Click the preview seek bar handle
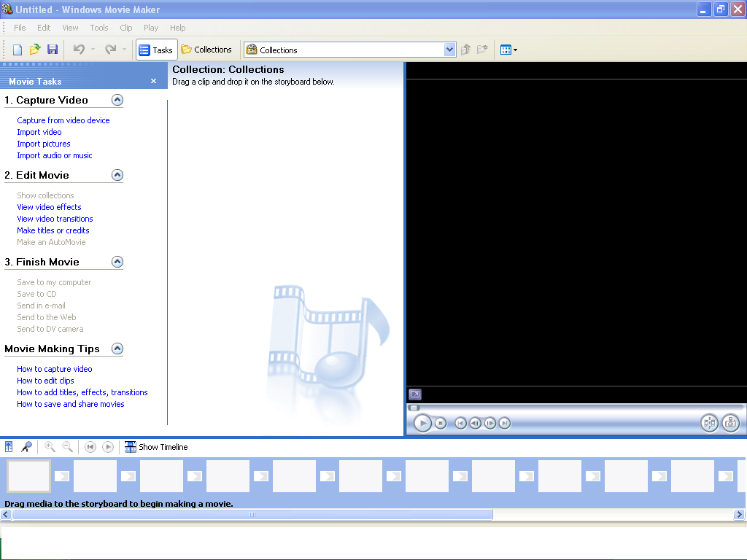Image resolution: width=747 pixels, height=560 pixels. coord(414,408)
